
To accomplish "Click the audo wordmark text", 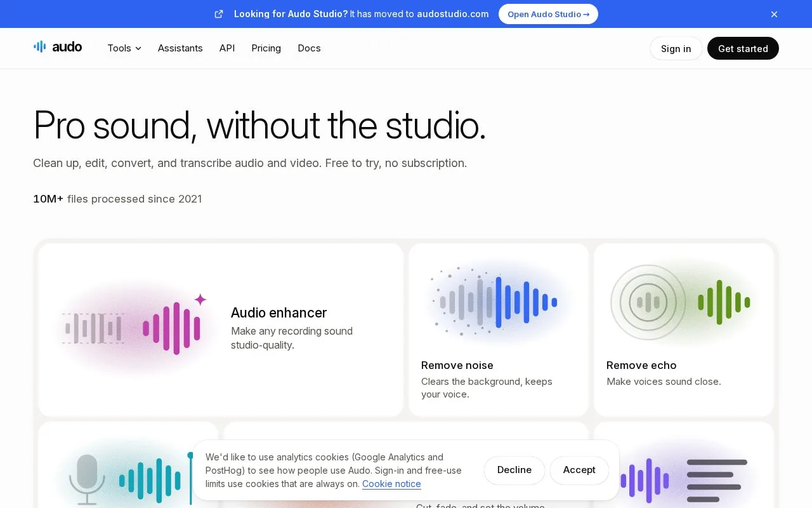I will click(x=67, y=47).
